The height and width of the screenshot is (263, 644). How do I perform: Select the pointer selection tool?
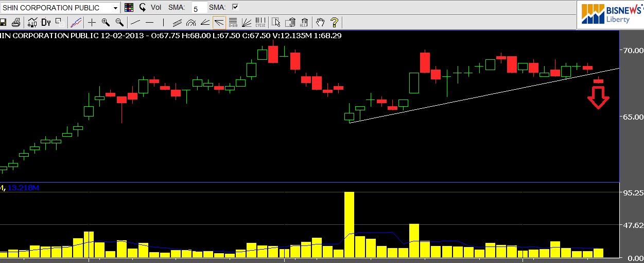click(276, 22)
